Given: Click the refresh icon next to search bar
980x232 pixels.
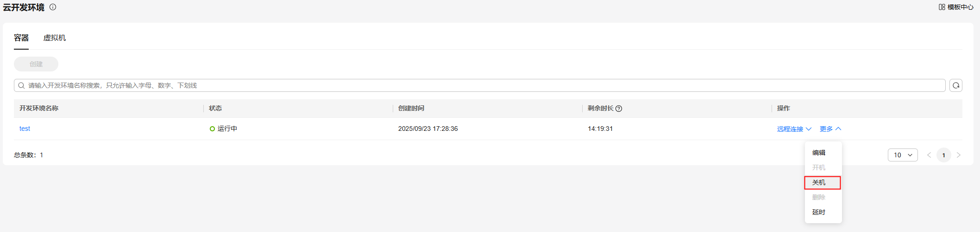Looking at the screenshot, I should 955,85.
